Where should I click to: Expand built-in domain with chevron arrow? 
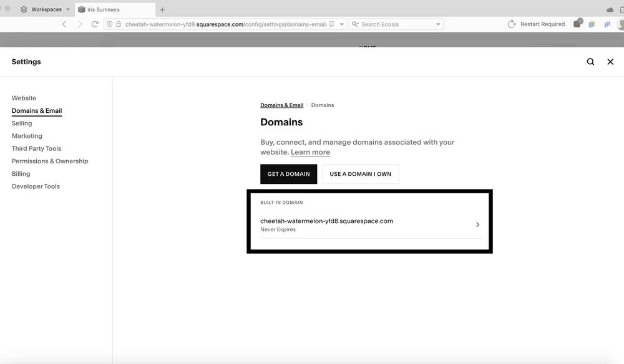tap(477, 224)
